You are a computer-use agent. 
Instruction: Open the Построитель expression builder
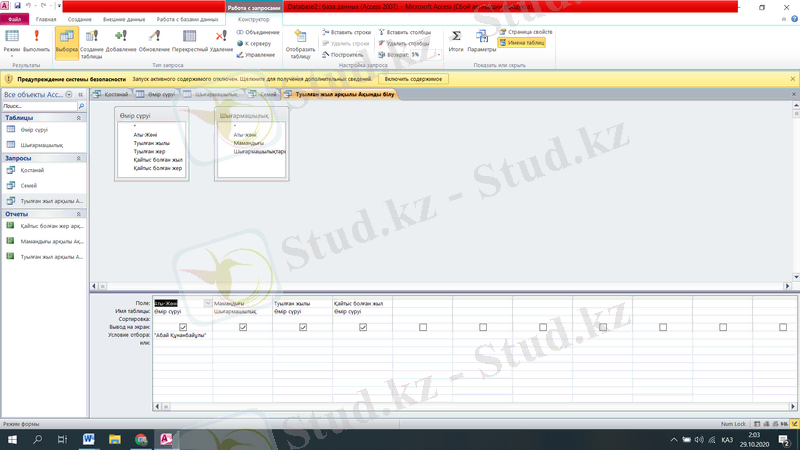pyautogui.click(x=342, y=55)
